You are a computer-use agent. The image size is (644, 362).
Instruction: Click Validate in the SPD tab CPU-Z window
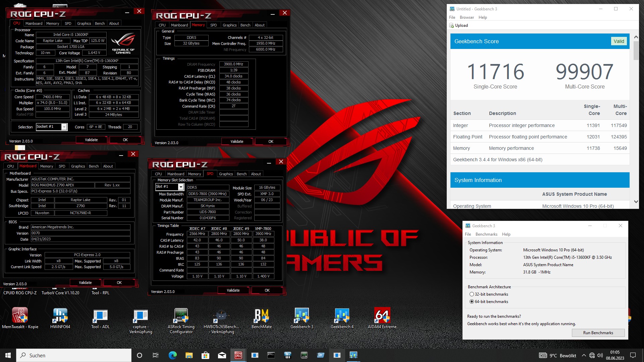pos(233,290)
